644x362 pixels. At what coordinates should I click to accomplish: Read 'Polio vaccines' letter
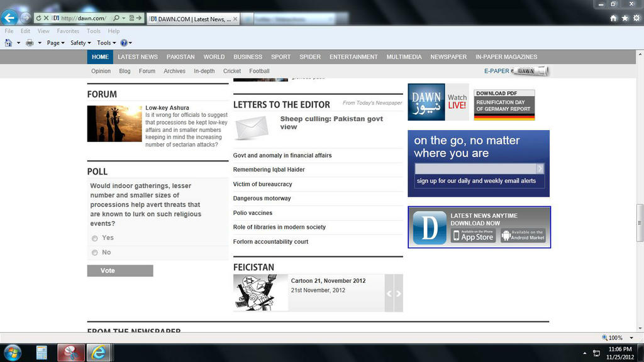point(253,213)
